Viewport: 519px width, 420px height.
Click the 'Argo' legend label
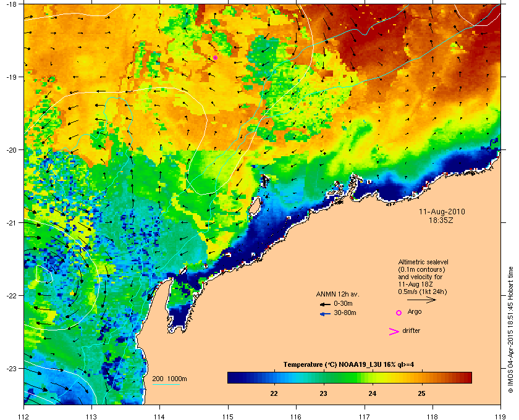[415, 311]
